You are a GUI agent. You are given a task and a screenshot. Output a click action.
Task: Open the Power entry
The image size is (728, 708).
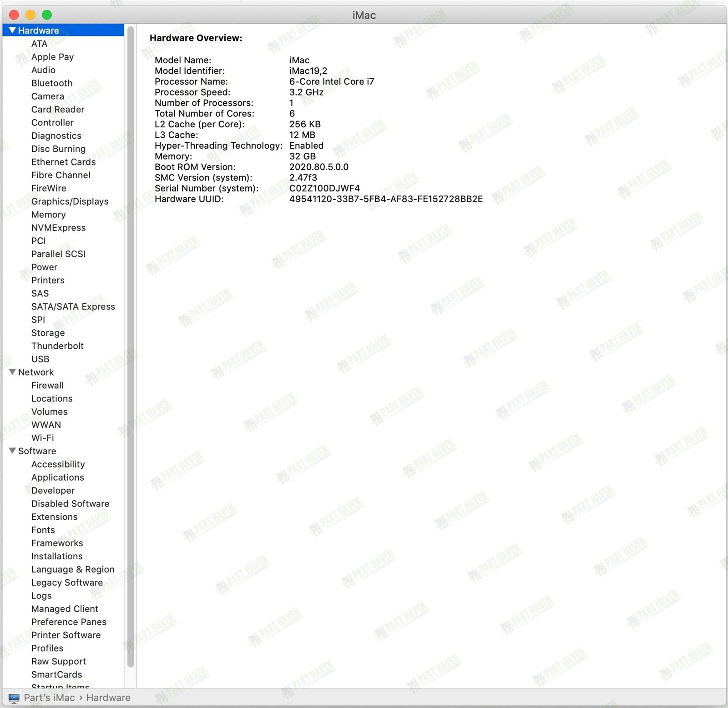click(x=44, y=267)
